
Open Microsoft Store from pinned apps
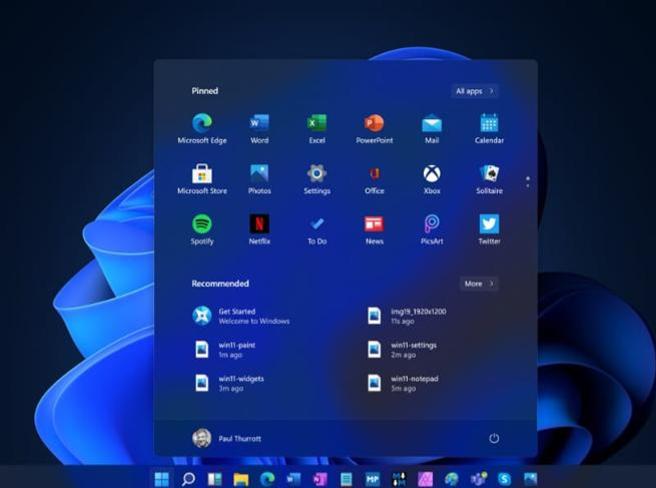(202, 174)
